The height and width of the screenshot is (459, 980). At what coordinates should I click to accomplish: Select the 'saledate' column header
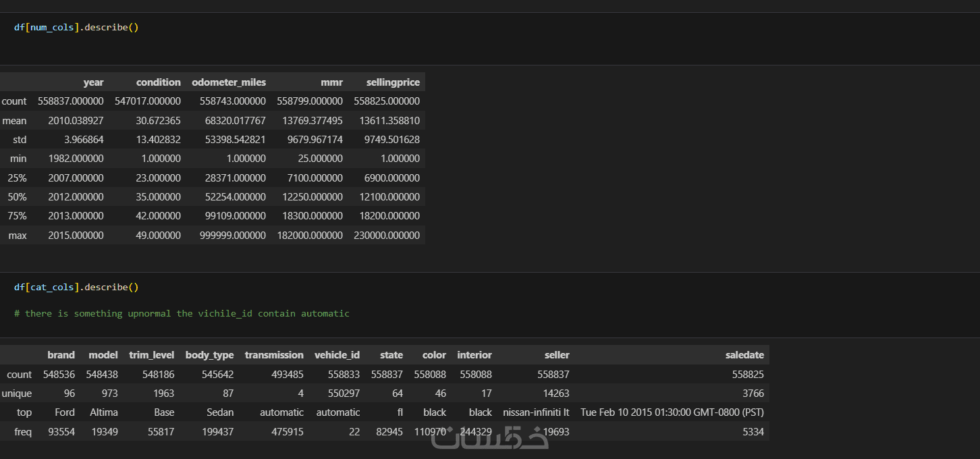[x=745, y=355]
